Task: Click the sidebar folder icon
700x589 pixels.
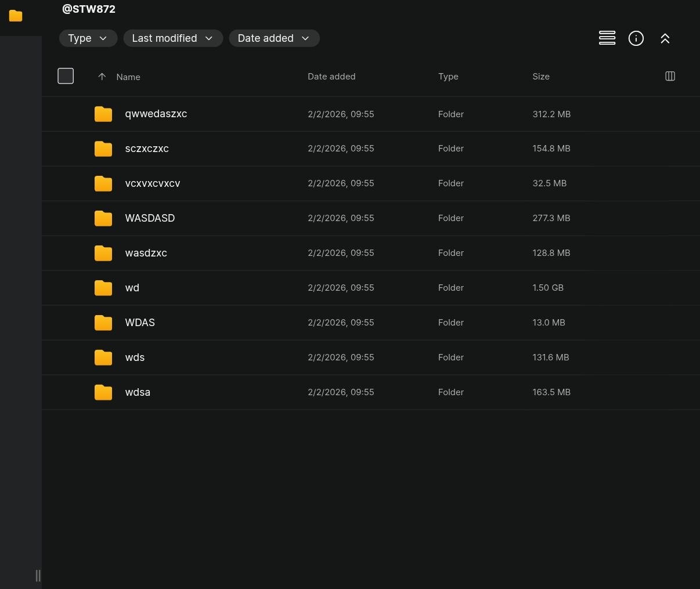Action: (x=16, y=16)
